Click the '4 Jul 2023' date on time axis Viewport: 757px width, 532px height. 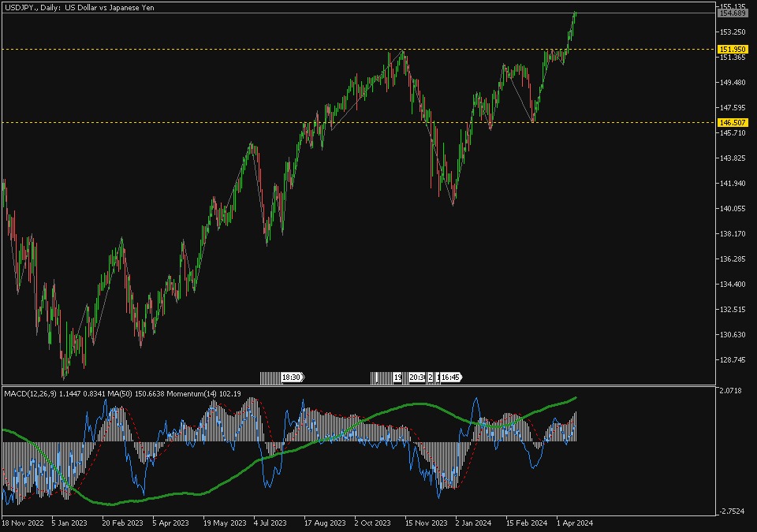tap(270, 523)
